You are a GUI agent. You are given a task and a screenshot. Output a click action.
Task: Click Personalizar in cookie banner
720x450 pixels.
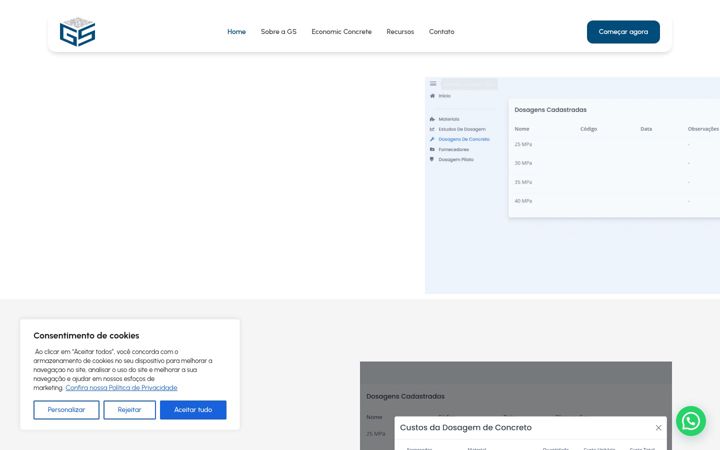pos(66,410)
